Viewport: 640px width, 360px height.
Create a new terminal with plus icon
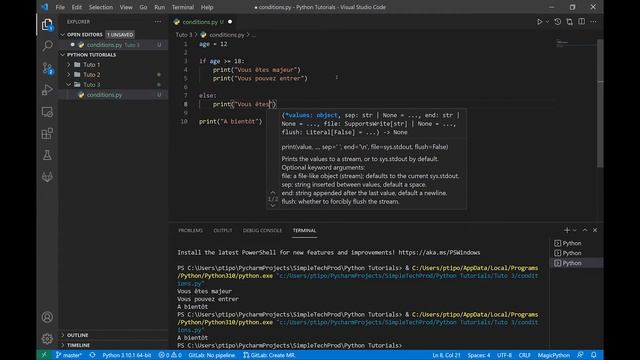coord(567,230)
